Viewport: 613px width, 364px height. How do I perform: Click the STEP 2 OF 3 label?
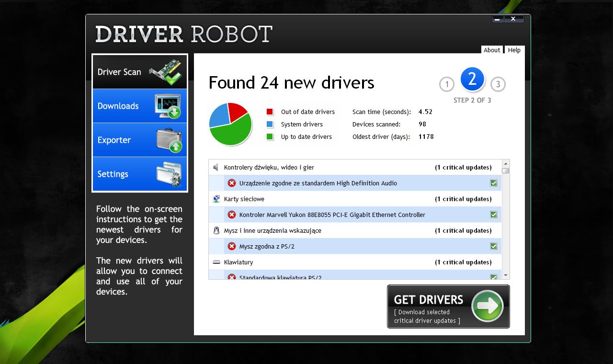point(472,100)
